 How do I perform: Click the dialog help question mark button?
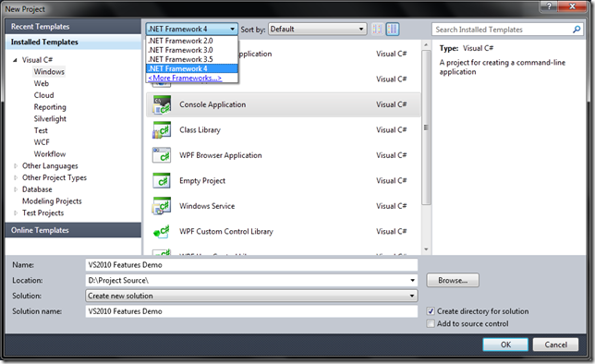[x=549, y=6]
